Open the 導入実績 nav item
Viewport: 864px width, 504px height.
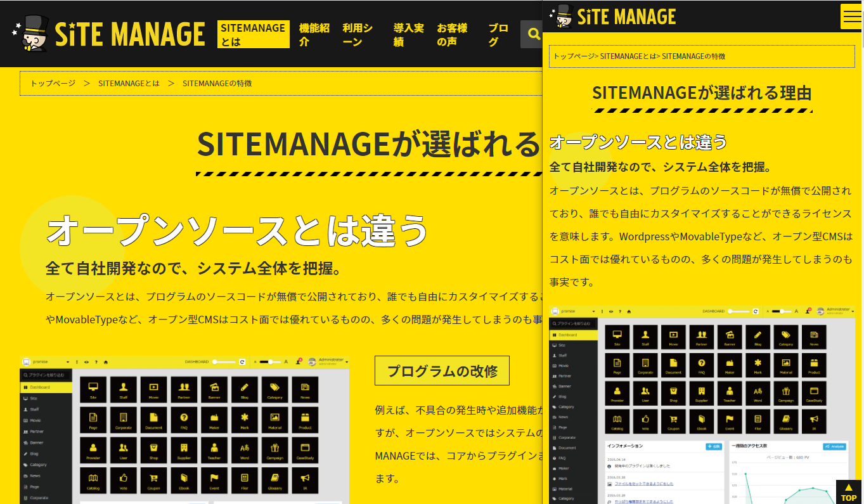pyautogui.click(x=409, y=34)
